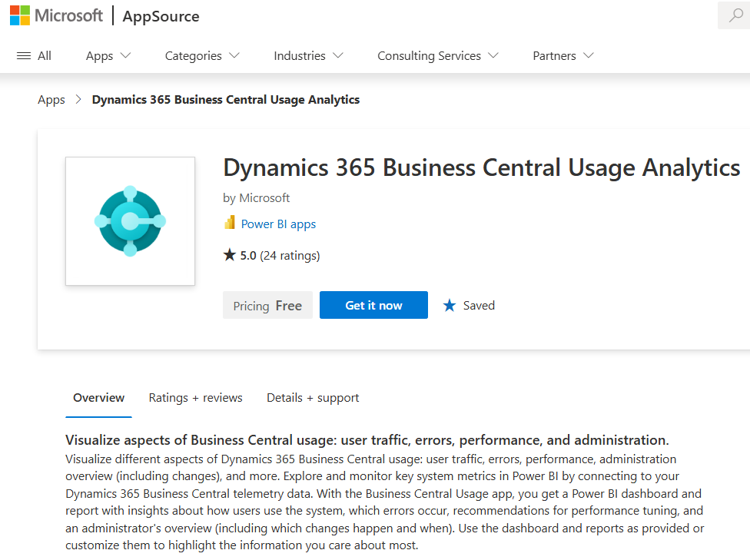750x560 pixels.
Task: Expand the Partners dropdown
Action: pyautogui.click(x=563, y=56)
